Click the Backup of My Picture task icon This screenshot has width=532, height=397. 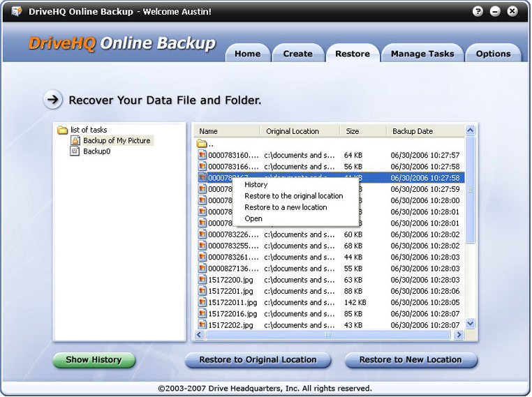(75, 140)
